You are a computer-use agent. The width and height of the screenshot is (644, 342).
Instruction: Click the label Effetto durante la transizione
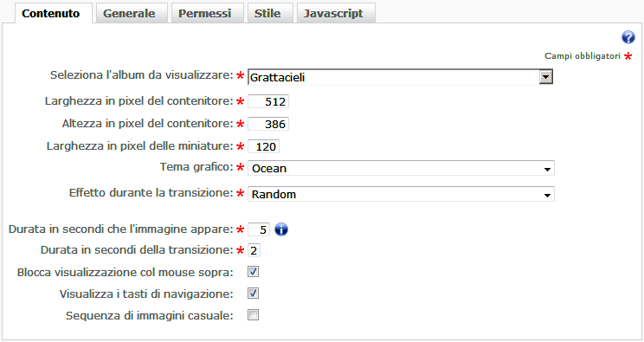[151, 193]
